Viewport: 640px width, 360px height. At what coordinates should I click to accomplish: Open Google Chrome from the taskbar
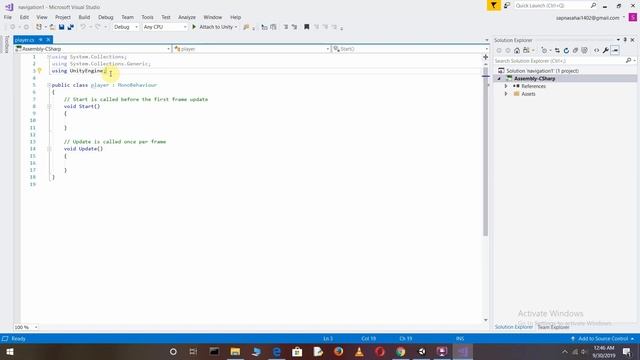click(x=401, y=351)
